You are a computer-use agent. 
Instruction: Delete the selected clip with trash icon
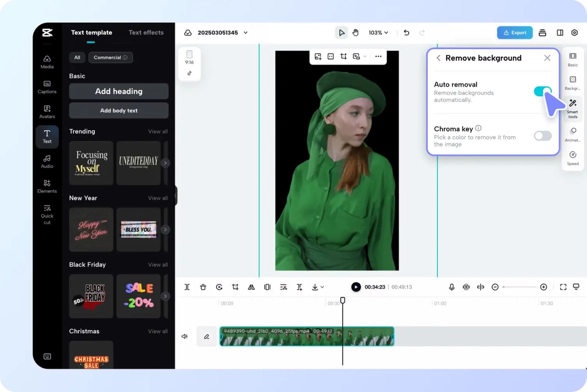coord(203,287)
